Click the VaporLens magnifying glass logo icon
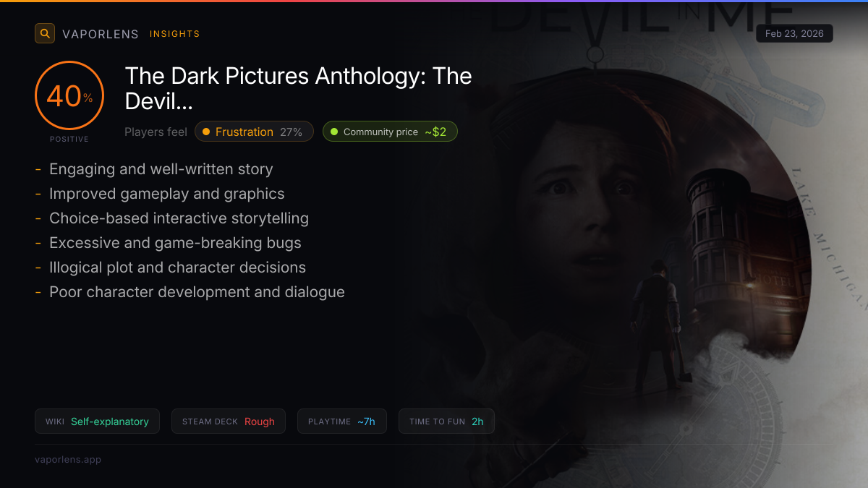The image size is (868, 488). tap(45, 33)
